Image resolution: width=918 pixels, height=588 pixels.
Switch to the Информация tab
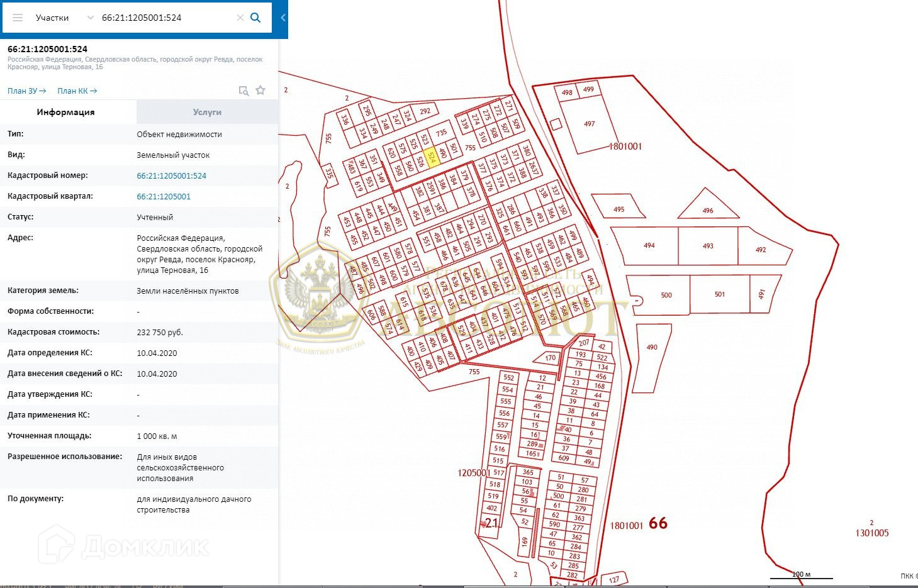click(65, 112)
